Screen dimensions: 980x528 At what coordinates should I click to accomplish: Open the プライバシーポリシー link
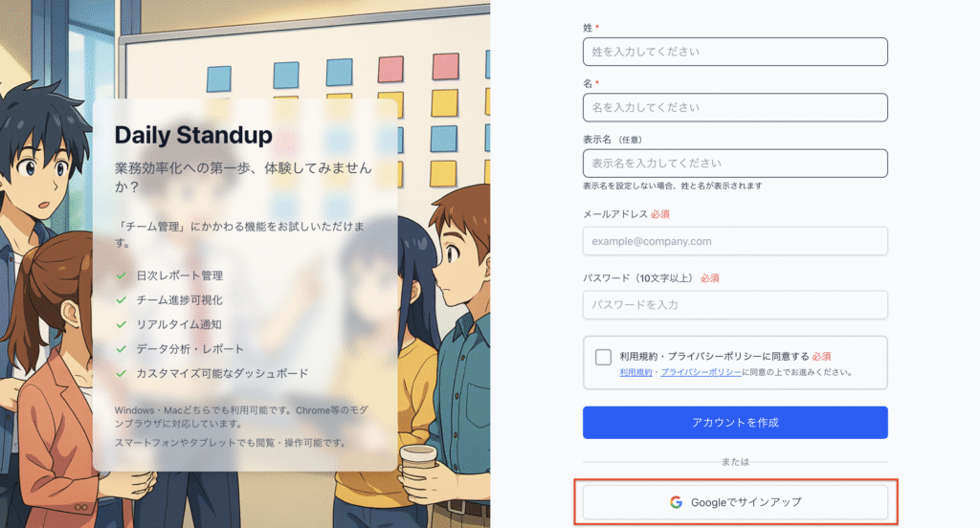(701, 372)
